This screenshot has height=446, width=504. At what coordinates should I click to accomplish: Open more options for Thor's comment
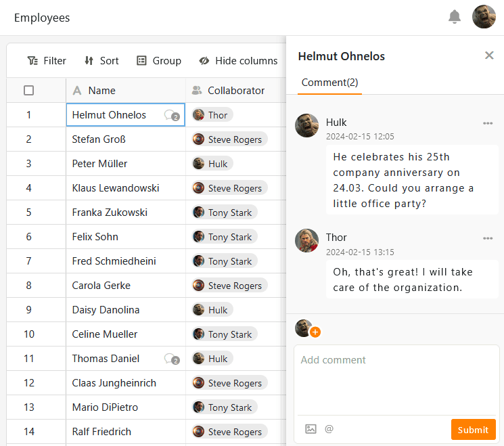click(488, 238)
